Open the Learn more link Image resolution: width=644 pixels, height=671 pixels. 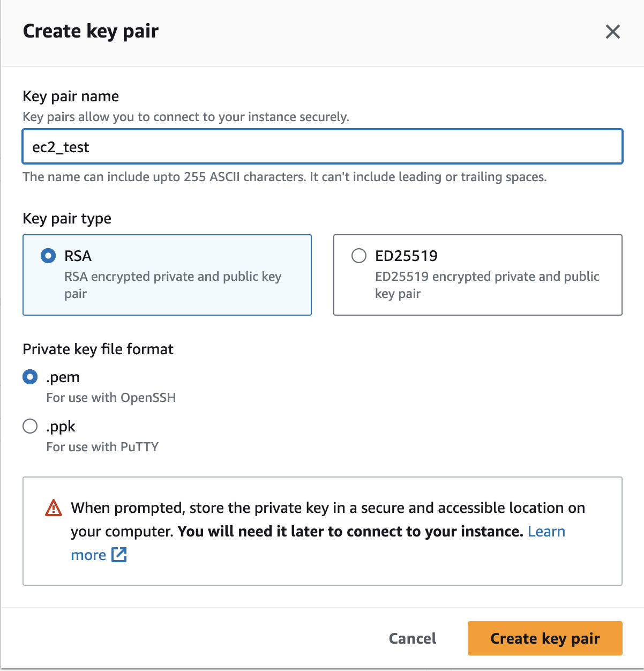click(x=546, y=531)
